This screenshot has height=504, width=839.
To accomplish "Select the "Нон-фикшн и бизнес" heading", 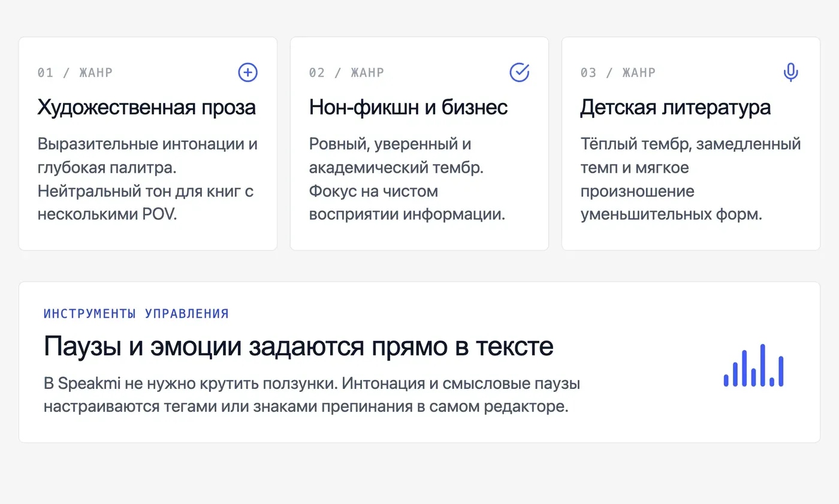I will coord(409,107).
